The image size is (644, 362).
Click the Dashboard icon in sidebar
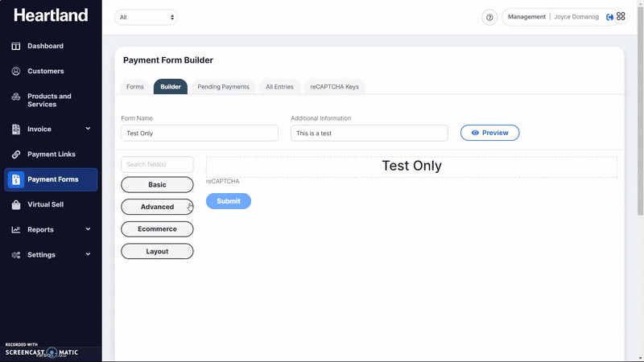[x=15, y=46]
